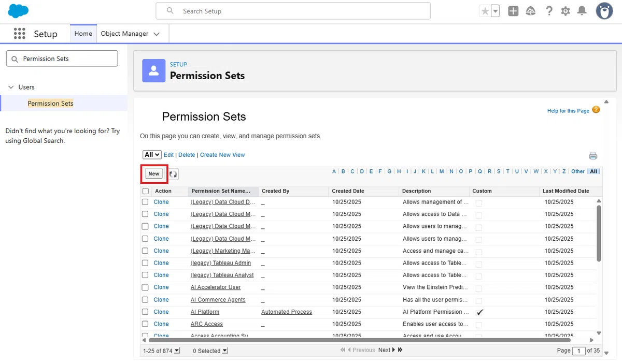Filter list by letter M
This screenshot has width=622, height=364.
click(x=442, y=171)
